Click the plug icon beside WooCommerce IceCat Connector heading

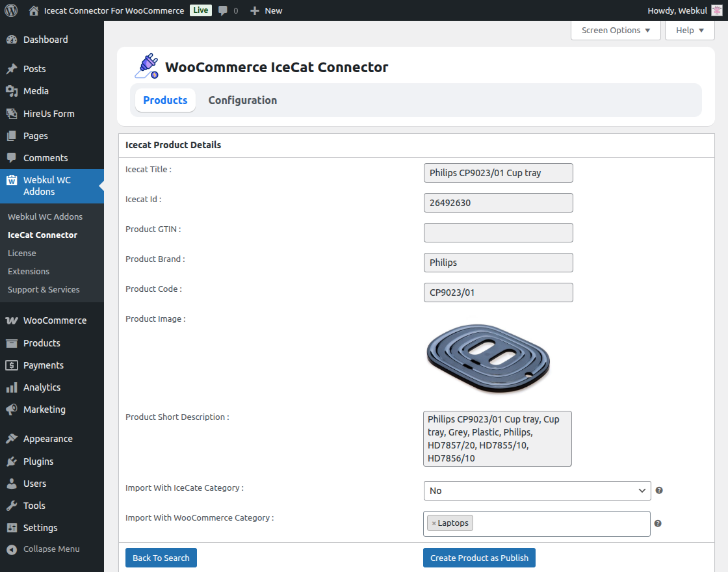point(146,65)
